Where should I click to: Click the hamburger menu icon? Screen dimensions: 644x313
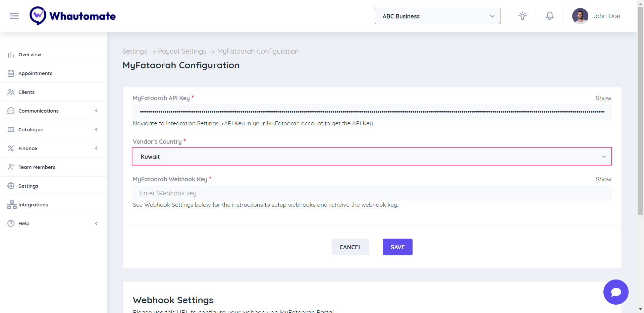[14, 16]
